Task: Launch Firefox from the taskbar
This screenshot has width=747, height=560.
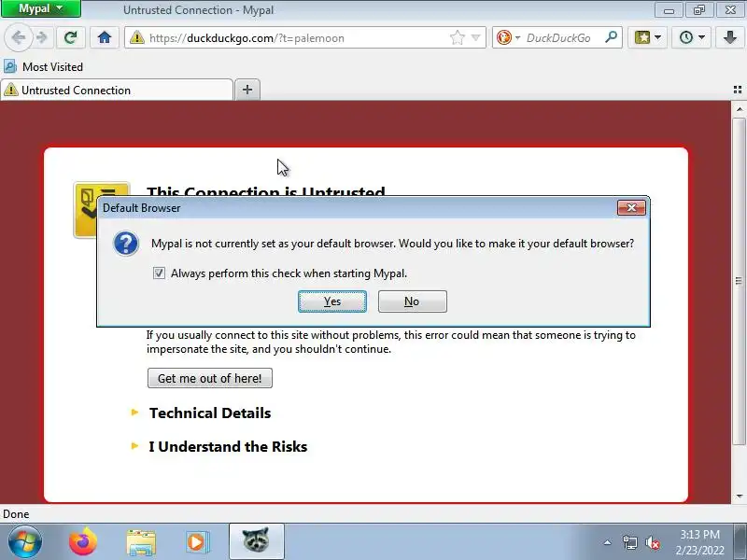Action: [x=83, y=542]
